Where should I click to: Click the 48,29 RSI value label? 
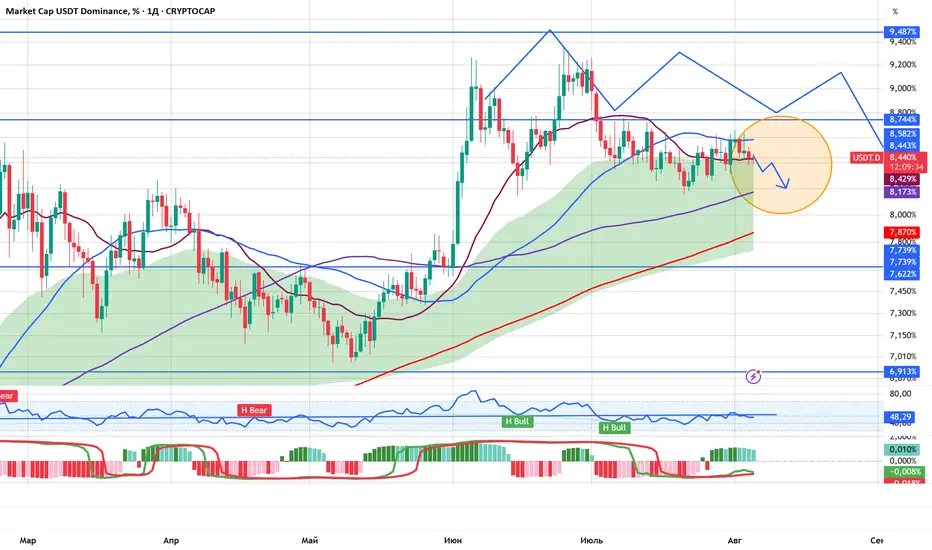coord(900,417)
